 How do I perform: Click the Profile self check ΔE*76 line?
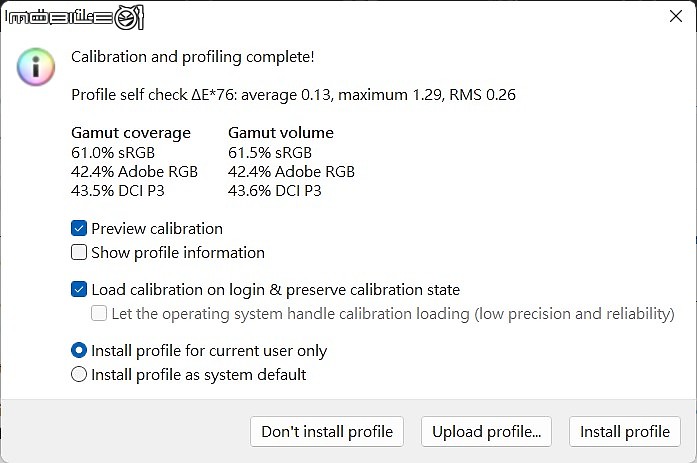pos(293,95)
